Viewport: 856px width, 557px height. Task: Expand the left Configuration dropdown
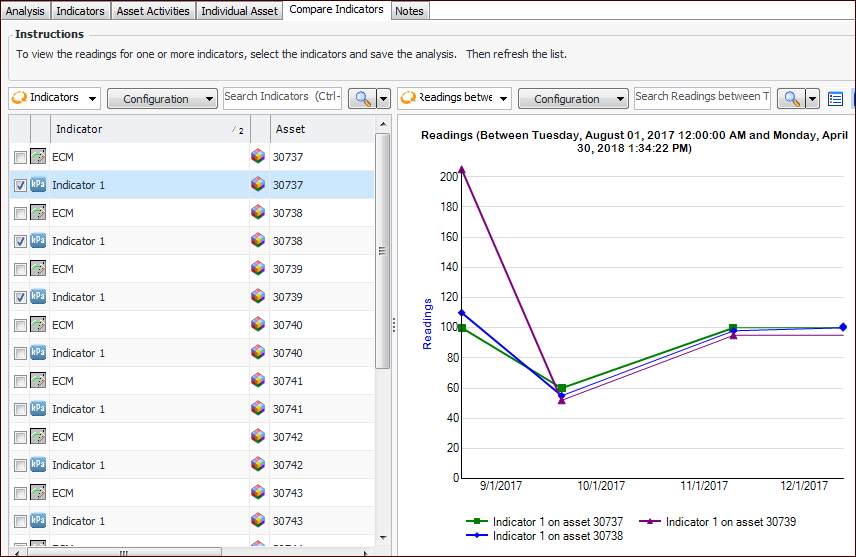162,98
